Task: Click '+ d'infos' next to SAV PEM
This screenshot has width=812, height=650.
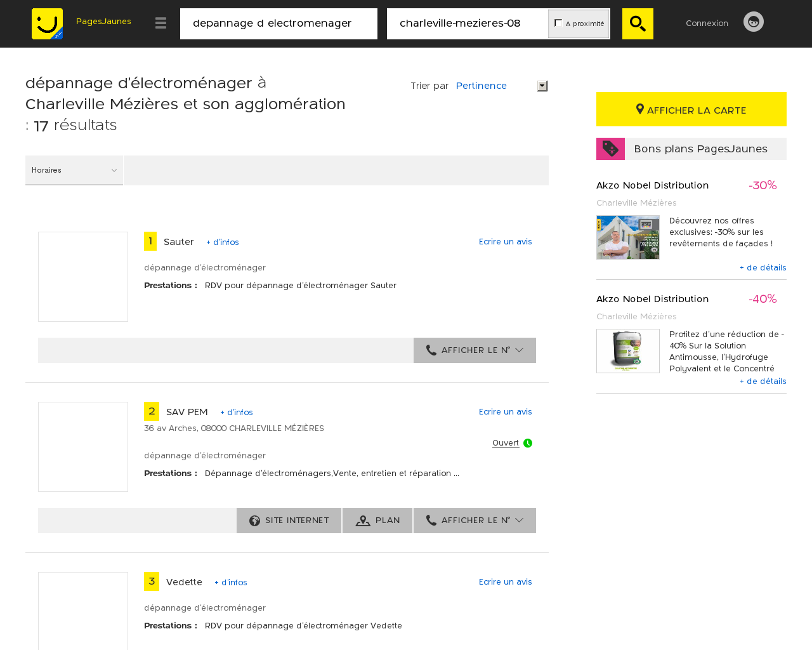Action: (x=237, y=413)
